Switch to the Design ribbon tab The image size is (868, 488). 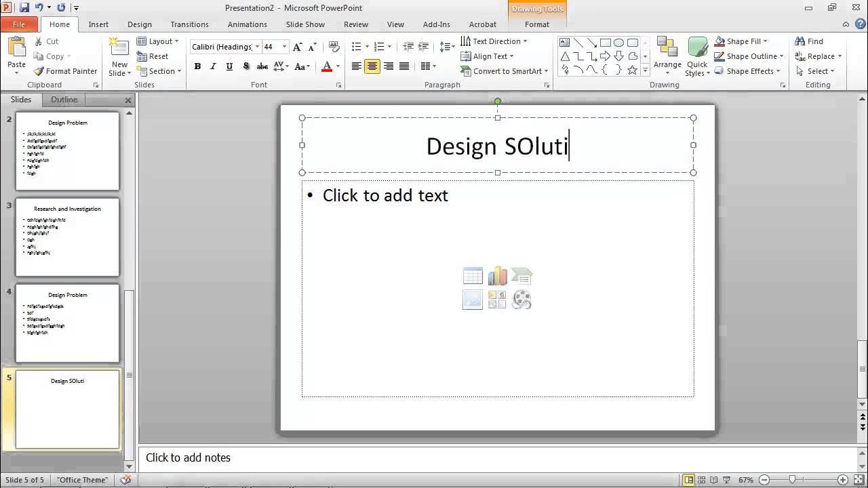(x=140, y=24)
